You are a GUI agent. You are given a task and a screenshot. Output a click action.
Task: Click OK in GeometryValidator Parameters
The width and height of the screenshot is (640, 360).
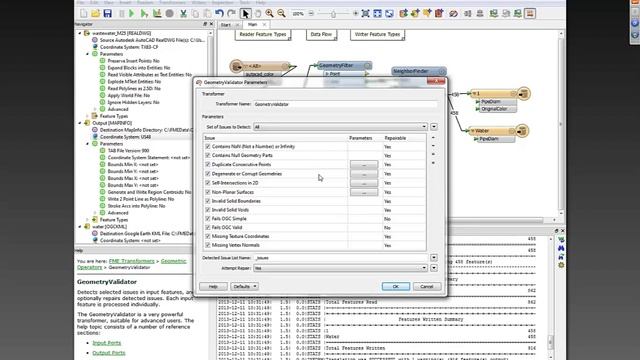[396, 287]
